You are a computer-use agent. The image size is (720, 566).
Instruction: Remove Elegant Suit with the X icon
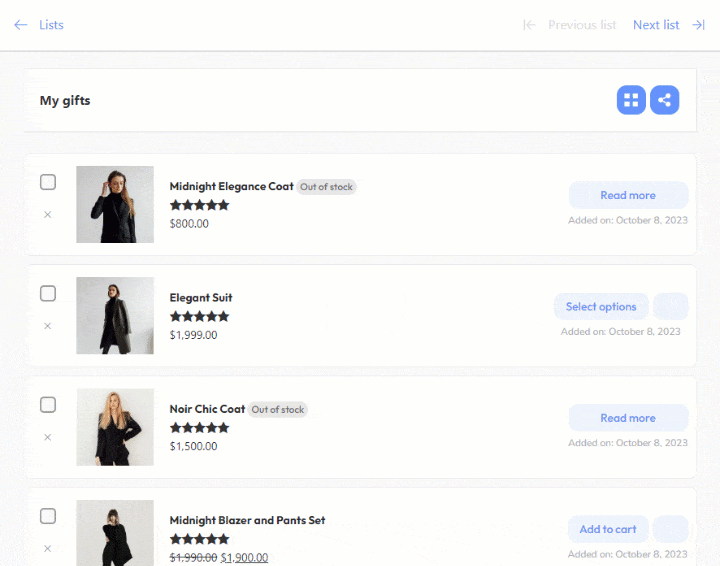(47, 326)
